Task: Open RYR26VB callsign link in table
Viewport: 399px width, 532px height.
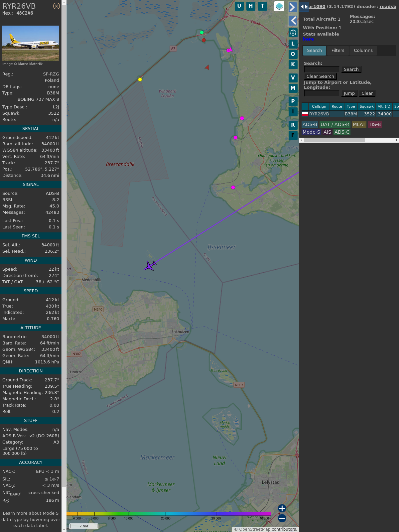Action: coord(319,114)
